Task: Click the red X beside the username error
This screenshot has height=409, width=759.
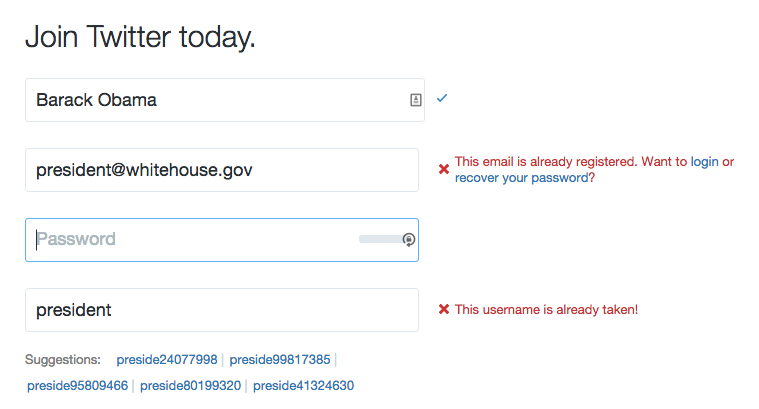Action: click(x=444, y=309)
